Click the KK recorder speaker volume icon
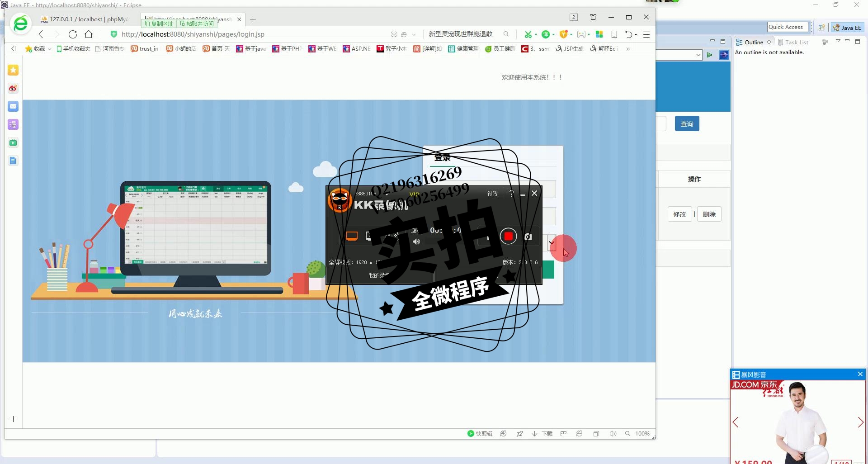Viewport: 868px width, 464px height. [x=416, y=242]
